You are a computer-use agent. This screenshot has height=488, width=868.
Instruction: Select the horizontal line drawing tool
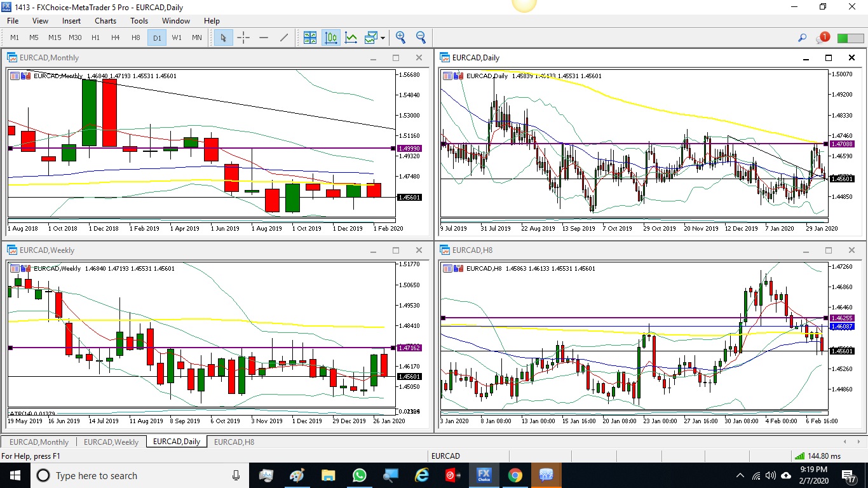click(x=264, y=37)
